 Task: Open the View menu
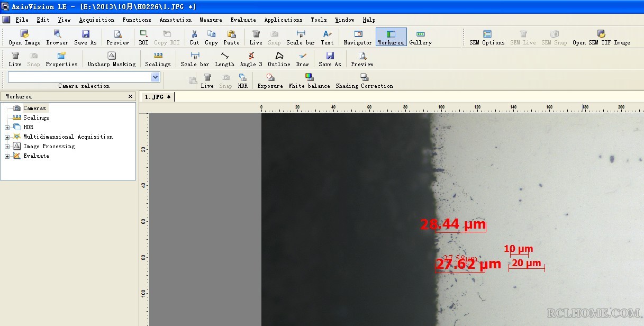tap(64, 20)
